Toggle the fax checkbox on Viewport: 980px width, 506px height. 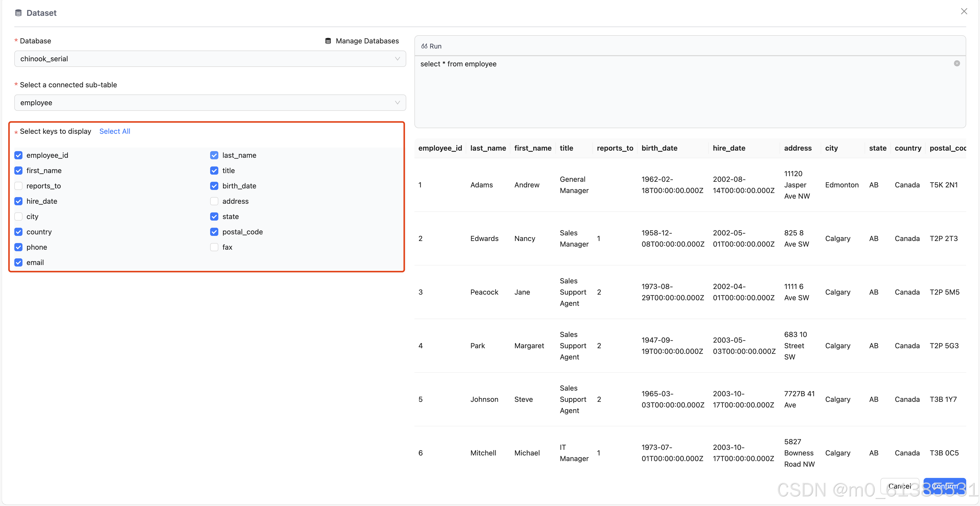pyautogui.click(x=214, y=247)
